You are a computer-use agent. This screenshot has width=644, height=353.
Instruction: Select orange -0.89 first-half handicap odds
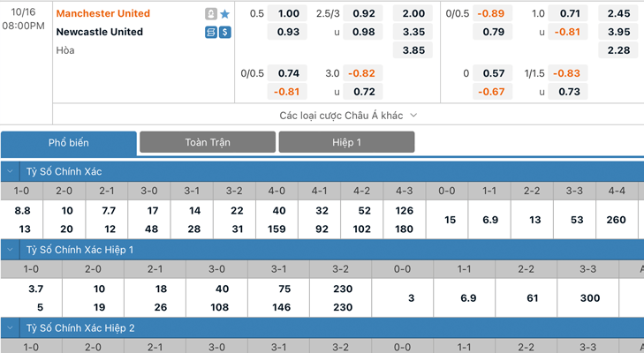(x=492, y=13)
